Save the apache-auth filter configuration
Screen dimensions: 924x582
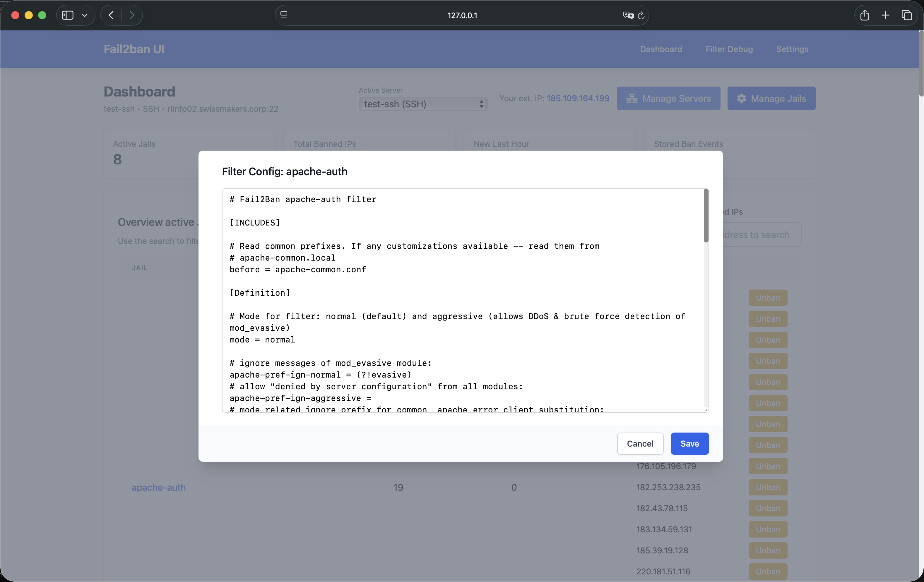tap(689, 444)
